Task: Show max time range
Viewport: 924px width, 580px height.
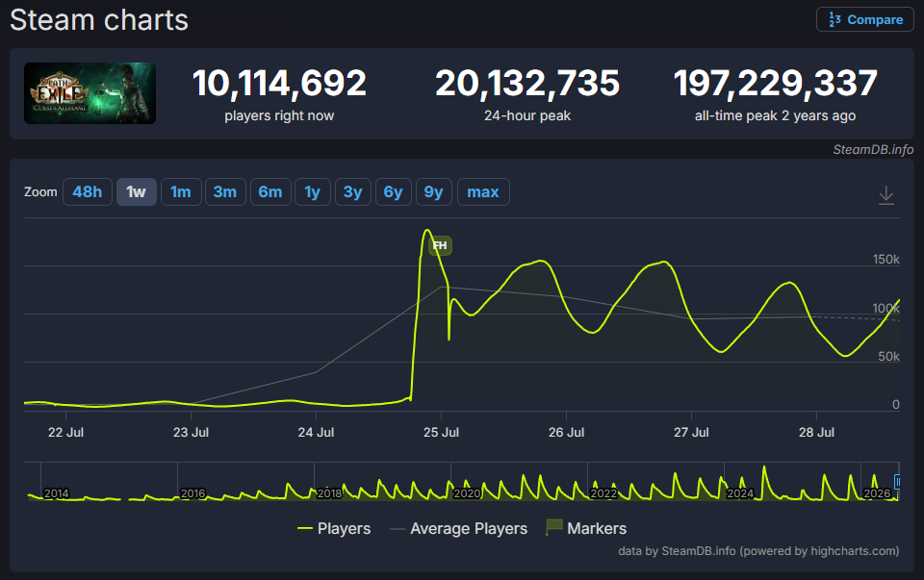Action: (x=483, y=192)
